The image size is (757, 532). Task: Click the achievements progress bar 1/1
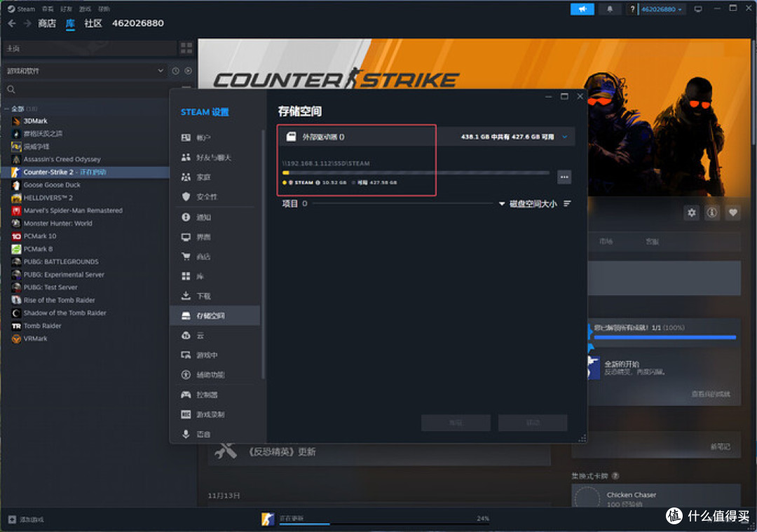664,337
